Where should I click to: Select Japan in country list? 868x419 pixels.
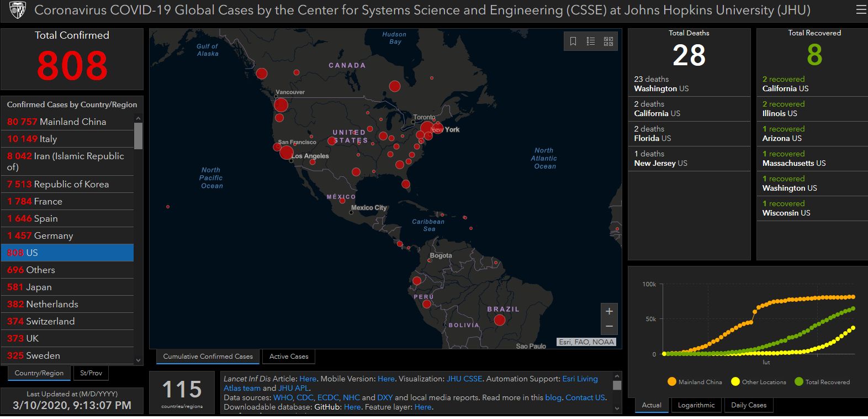[x=67, y=287]
